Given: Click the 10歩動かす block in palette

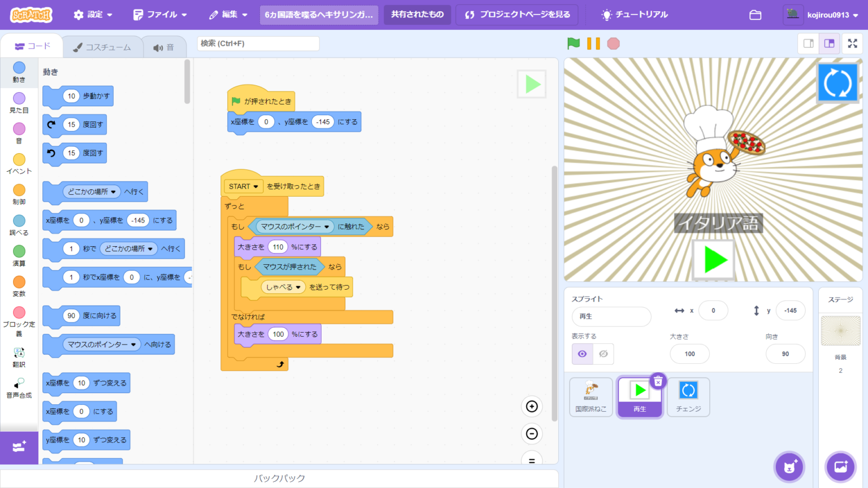Looking at the screenshot, I should 78,96.
